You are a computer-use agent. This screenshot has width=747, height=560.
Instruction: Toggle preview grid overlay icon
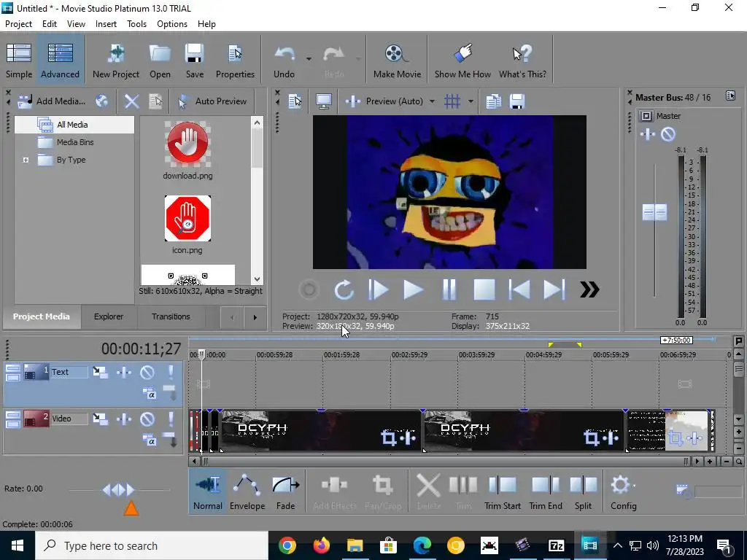click(x=452, y=101)
